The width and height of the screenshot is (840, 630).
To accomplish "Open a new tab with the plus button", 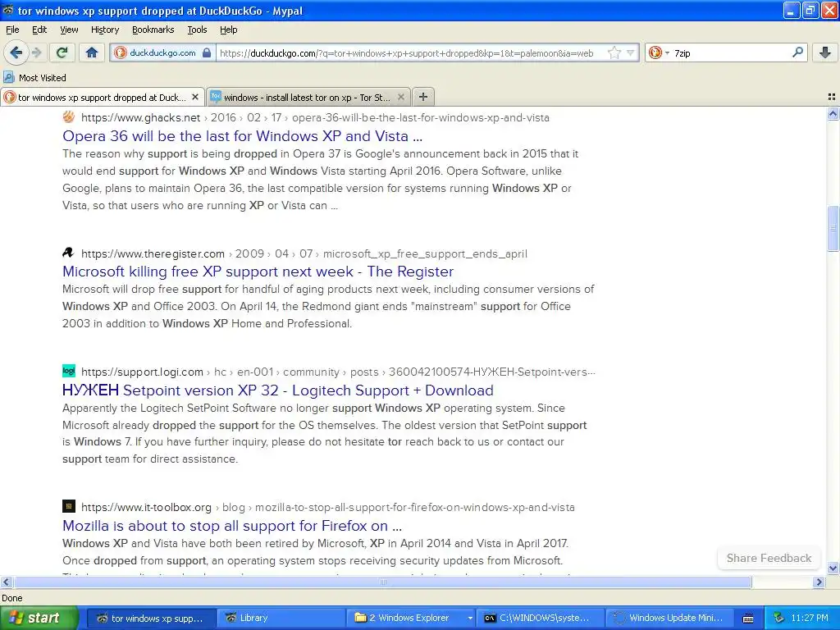I will 423,97.
